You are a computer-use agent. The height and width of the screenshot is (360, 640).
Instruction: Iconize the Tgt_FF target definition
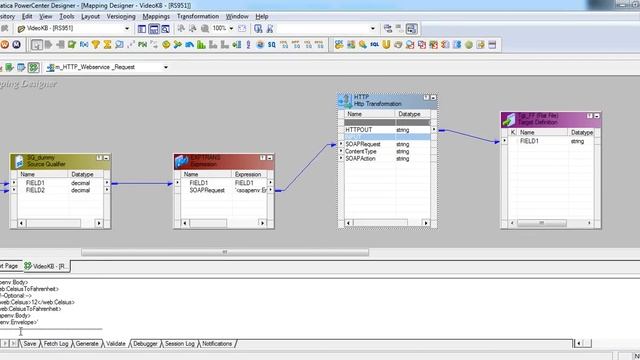tap(597, 116)
